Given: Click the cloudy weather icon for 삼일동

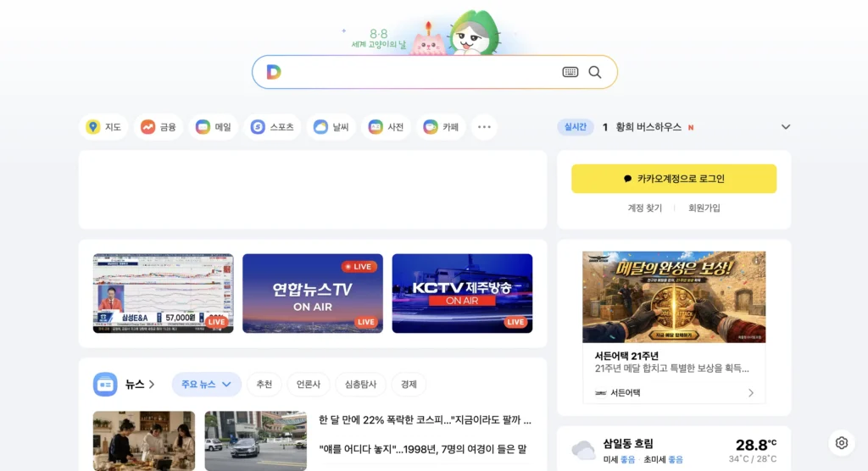Looking at the screenshot, I should pyautogui.click(x=583, y=450).
